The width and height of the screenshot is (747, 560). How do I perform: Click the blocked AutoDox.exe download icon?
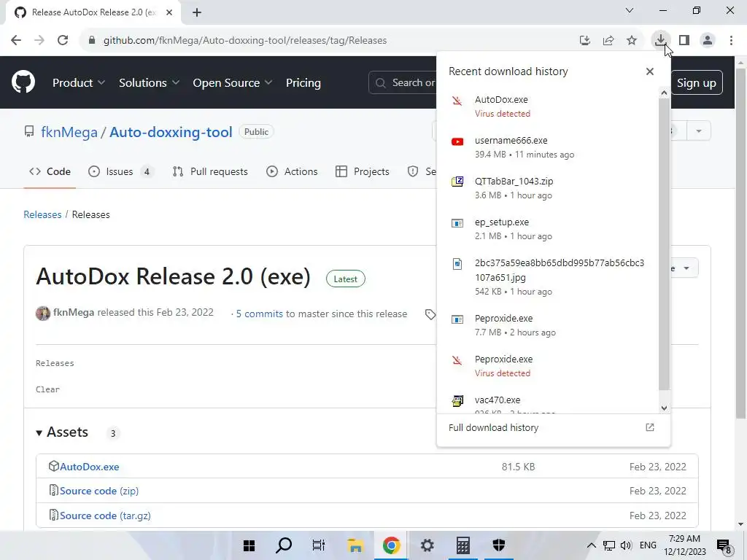click(457, 100)
